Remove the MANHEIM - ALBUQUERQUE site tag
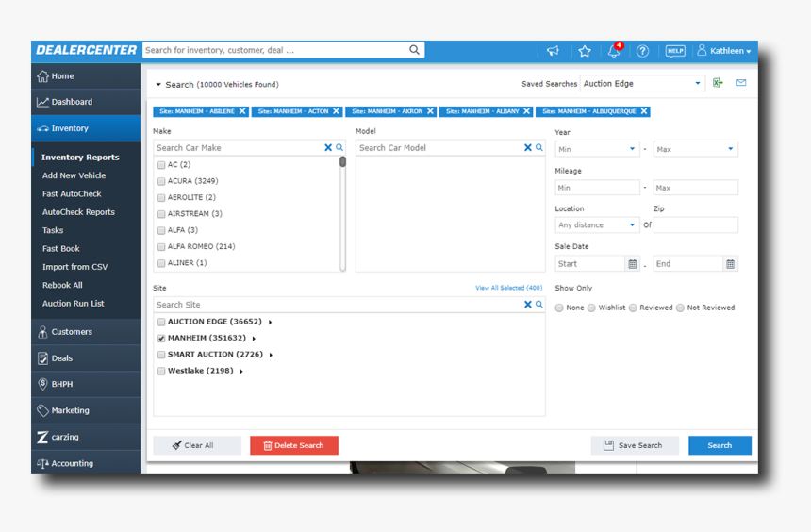Image resolution: width=811 pixels, height=532 pixels. pyautogui.click(x=644, y=111)
